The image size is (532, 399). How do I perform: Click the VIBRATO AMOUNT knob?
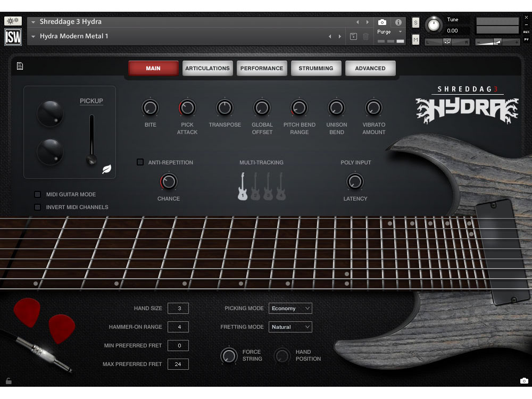coord(373,108)
